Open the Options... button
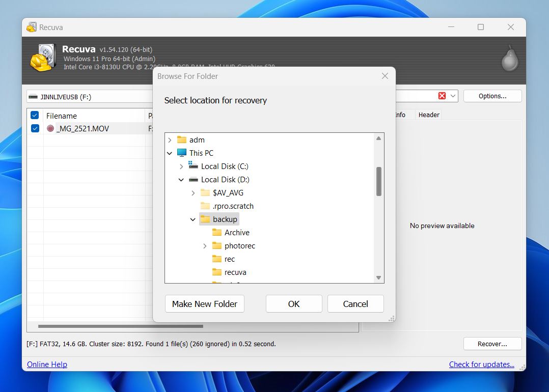This screenshot has width=549, height=392. click(x=492, y=96)
